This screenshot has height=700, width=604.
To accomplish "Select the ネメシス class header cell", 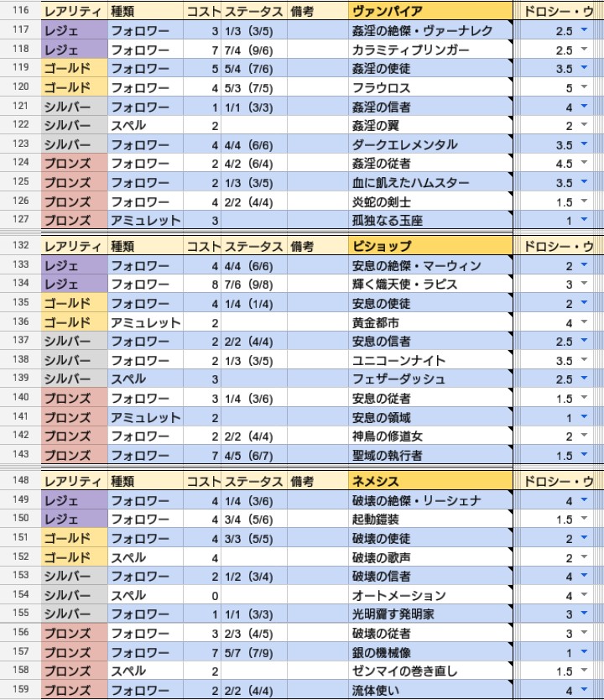I will (x=430, y=481).
